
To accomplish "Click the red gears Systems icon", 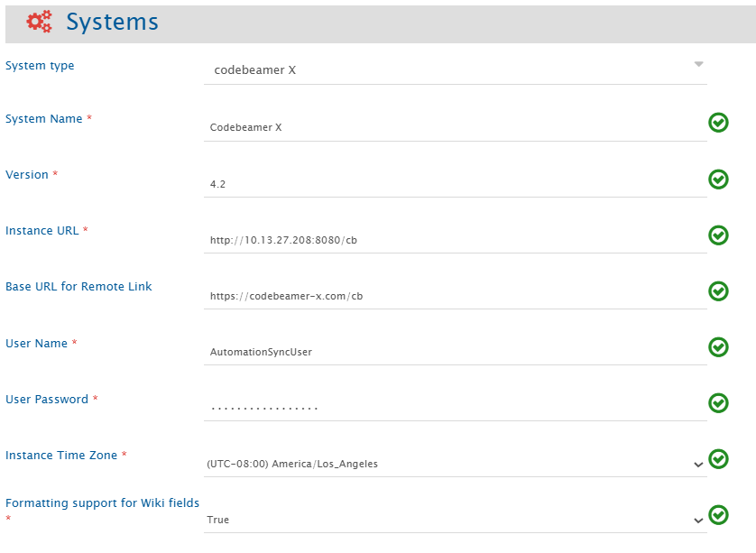I will click(39, 23).
